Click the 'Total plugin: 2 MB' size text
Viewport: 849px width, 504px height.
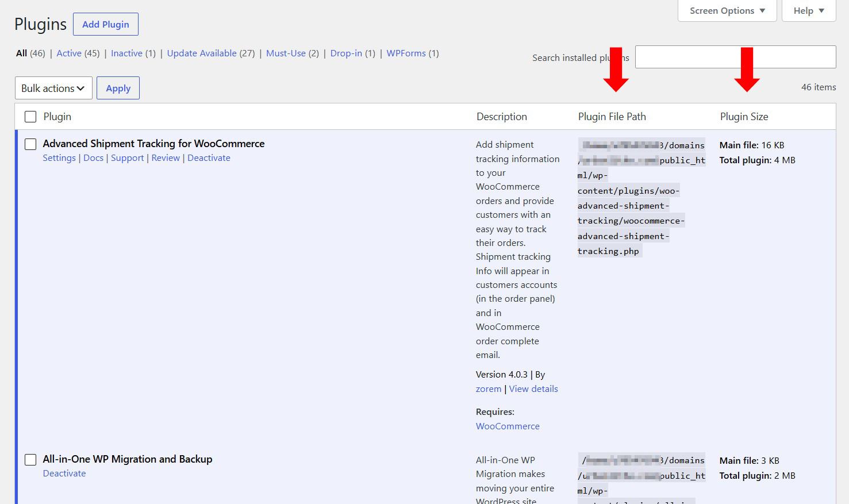pyautogui.click(x=758, y=476)
